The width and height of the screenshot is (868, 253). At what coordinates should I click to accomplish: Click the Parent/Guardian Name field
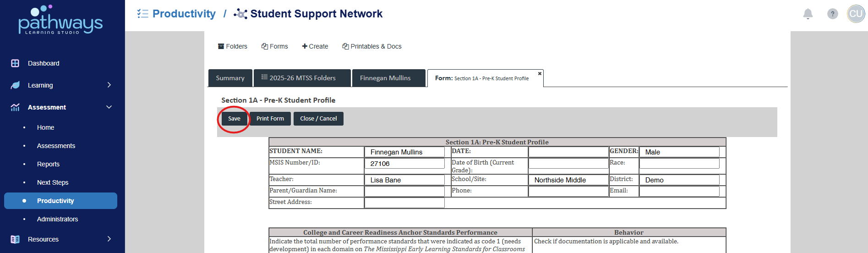click(x=404, y=192)
